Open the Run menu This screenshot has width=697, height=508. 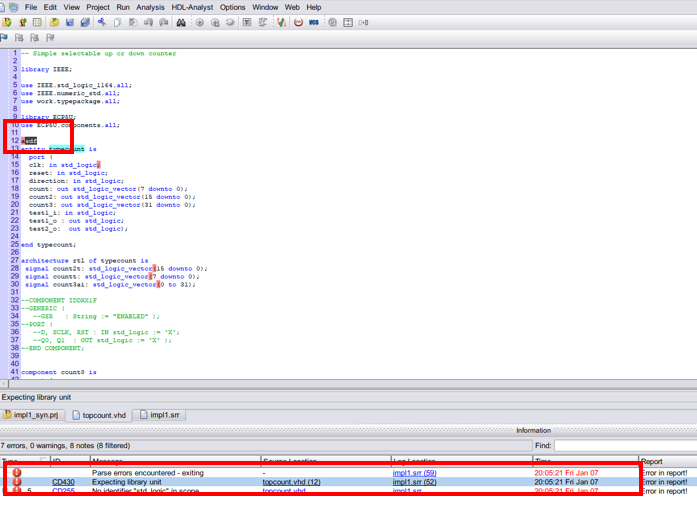[123, 7]
